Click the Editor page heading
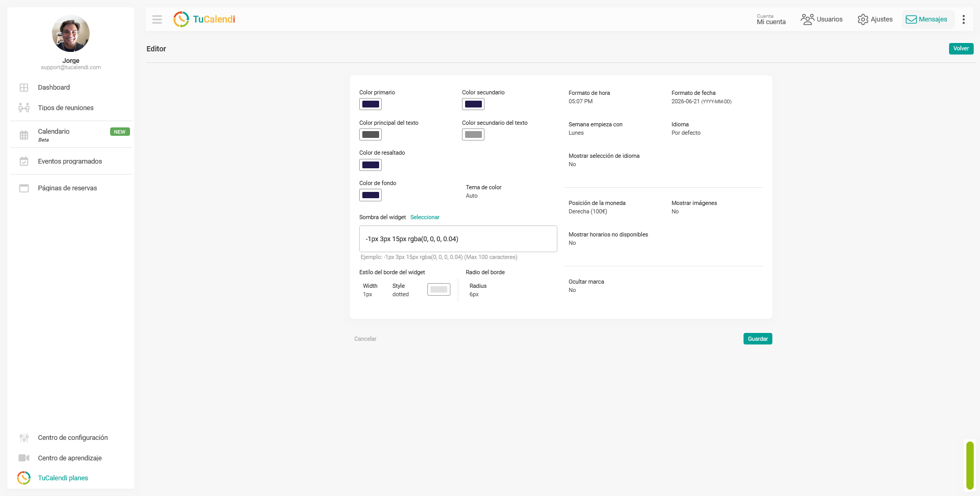 pos(156,49)
